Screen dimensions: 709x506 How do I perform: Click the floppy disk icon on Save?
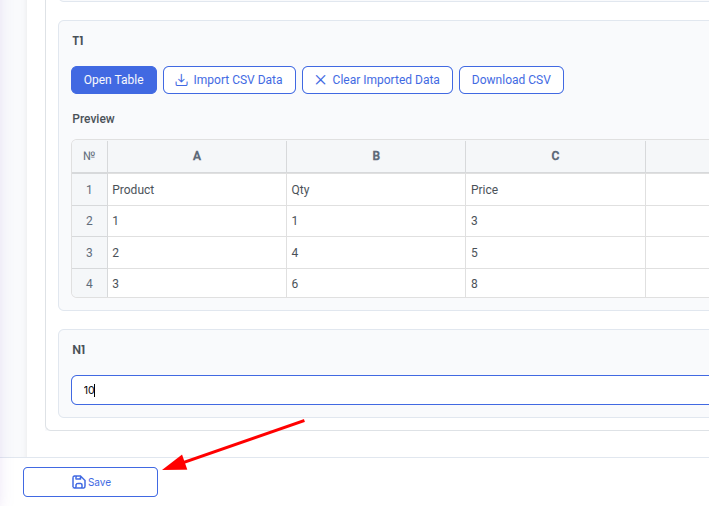pos(79,482)
